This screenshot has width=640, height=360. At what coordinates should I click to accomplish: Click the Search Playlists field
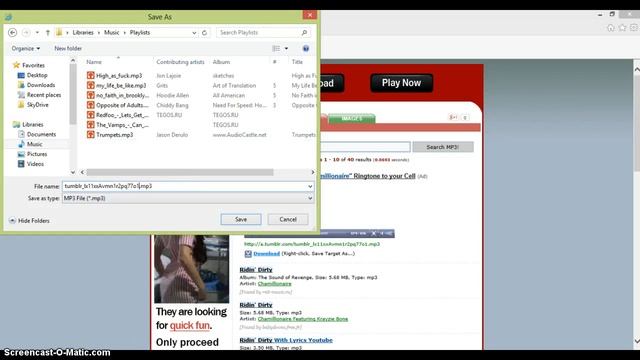pyautogui.click(x=259, y=32)
